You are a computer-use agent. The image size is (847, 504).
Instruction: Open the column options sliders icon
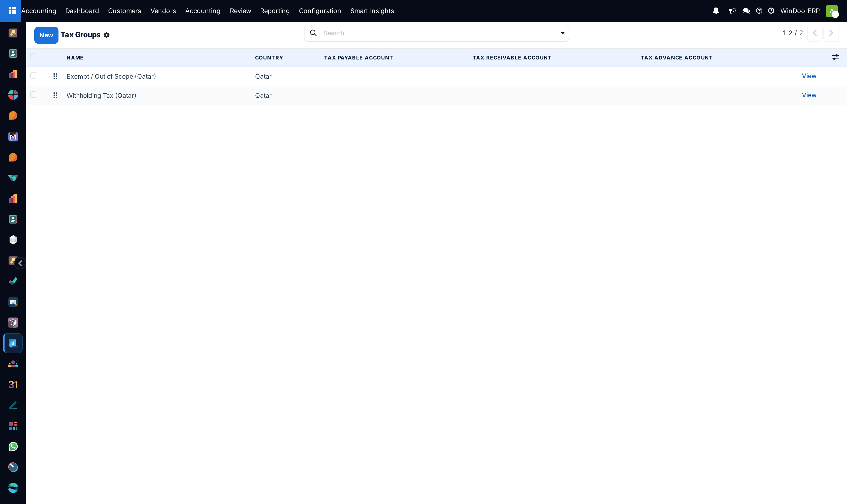[835, 57]
